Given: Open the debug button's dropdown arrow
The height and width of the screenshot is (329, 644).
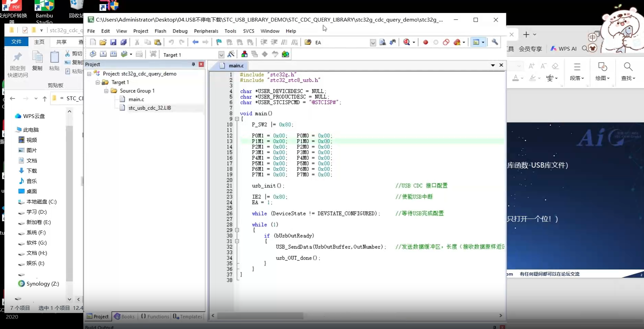Looking at the screenshot, I should pyautogui.click(x=414, y=42).
